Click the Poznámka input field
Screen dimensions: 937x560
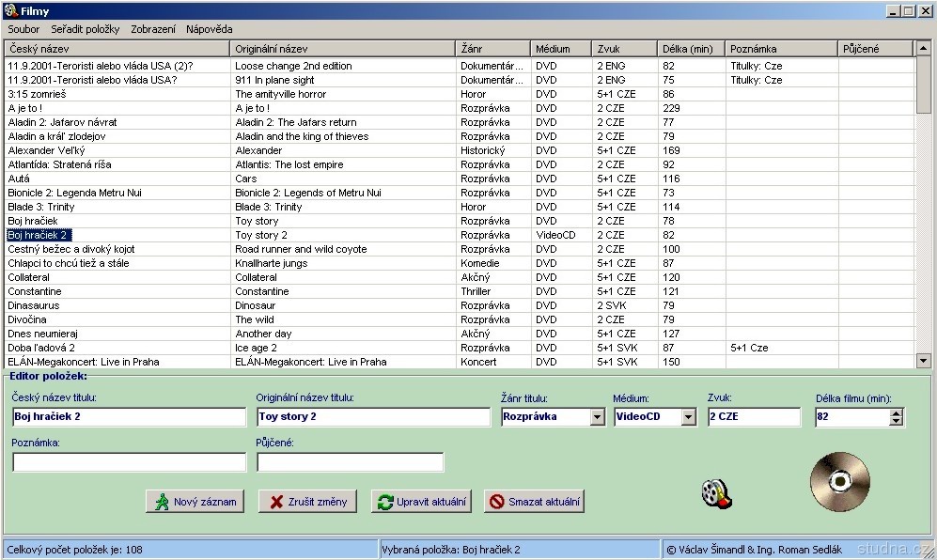129,462
